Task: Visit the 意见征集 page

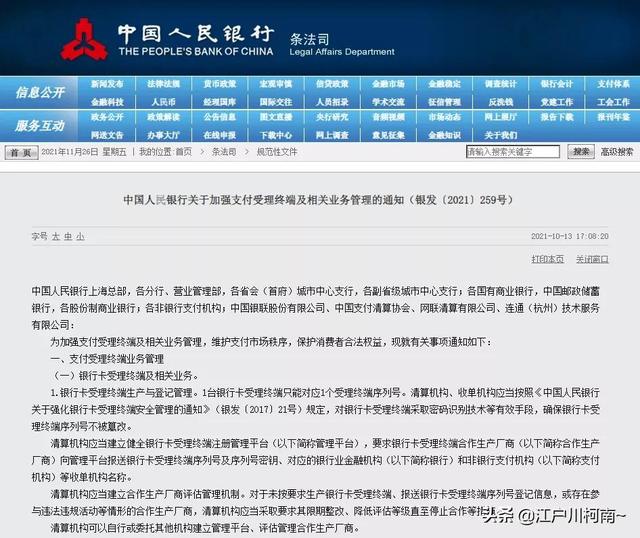Action: tap(388, 135)
